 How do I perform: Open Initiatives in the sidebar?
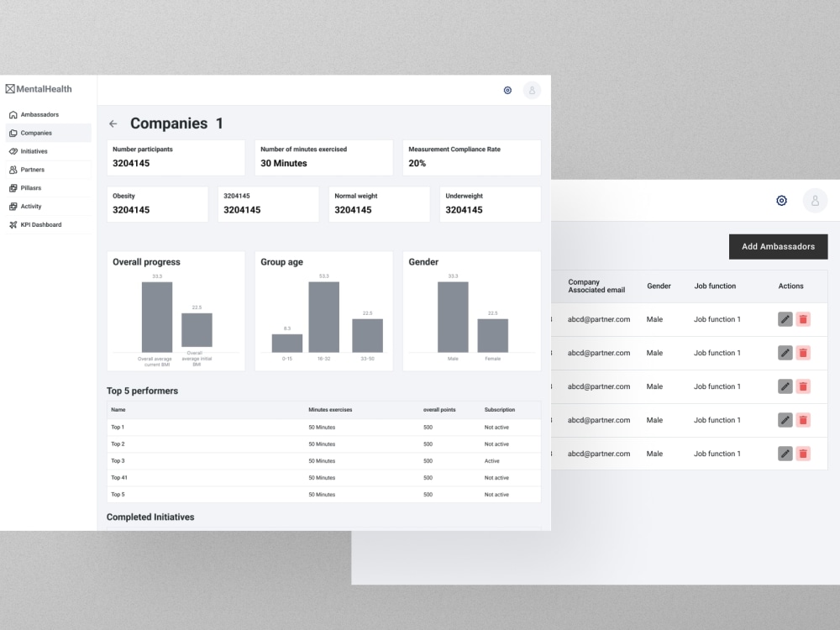(48, 151)
